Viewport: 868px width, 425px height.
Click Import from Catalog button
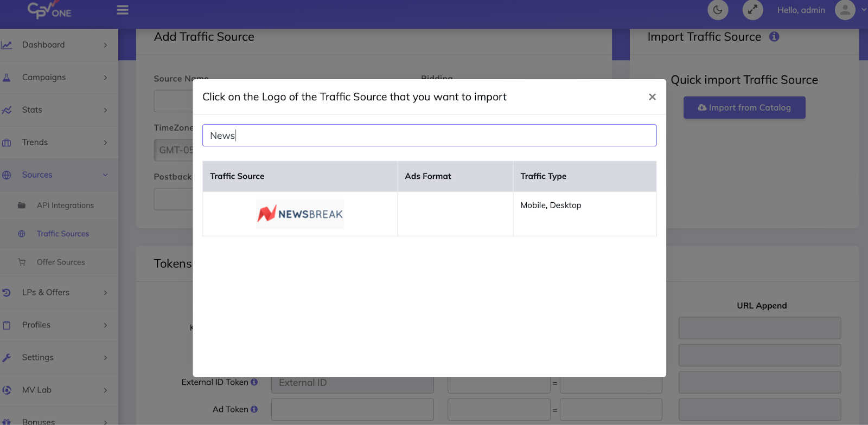(744, 107)
